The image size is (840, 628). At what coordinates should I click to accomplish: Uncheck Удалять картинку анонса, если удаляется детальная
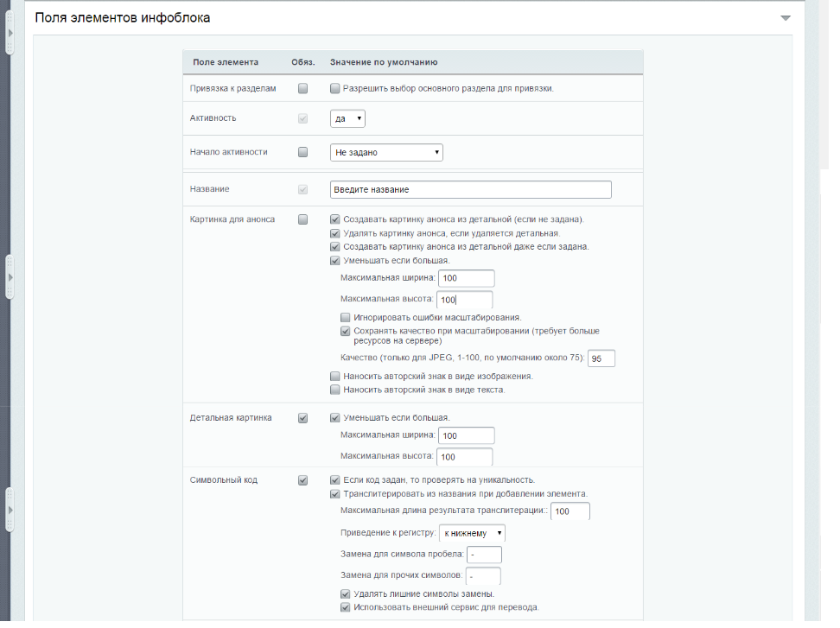(x=335, y=233)
